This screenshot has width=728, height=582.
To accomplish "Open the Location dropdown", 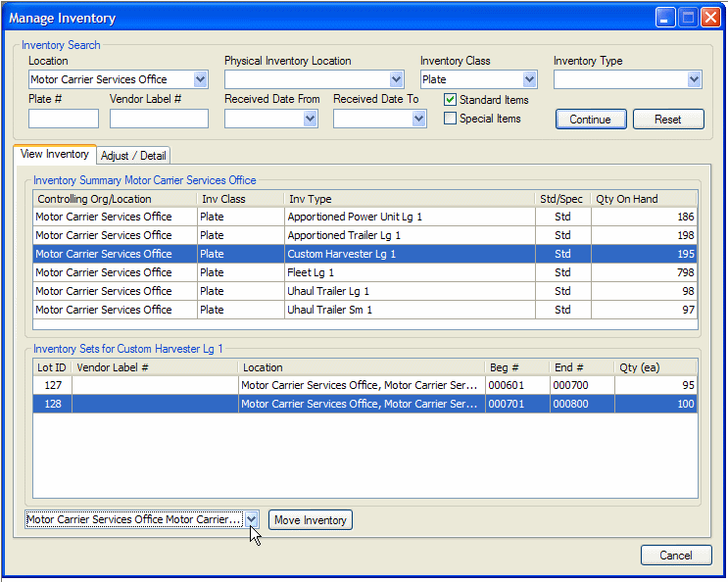I will pos(200,80).
